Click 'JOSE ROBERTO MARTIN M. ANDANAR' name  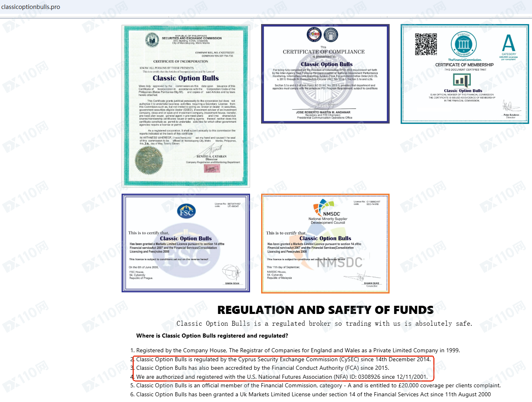click(323, 112)
